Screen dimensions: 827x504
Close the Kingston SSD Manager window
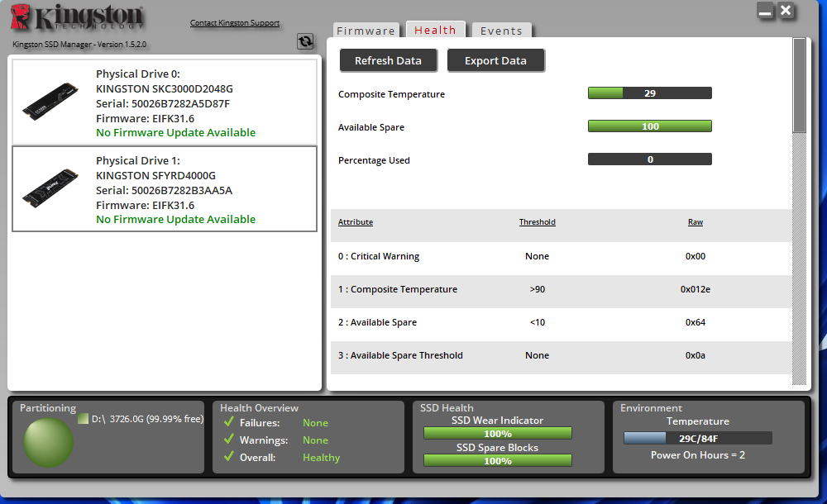[786, 11]
